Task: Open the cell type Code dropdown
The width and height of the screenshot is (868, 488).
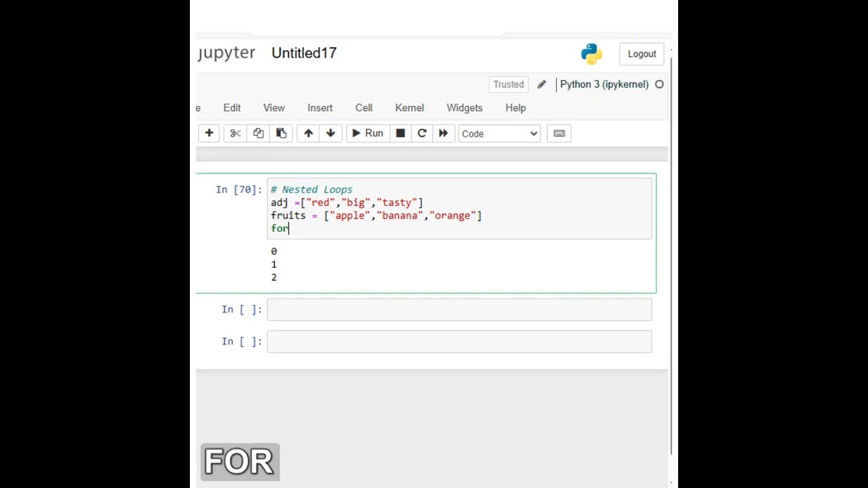Action: (x=499, y=134)
